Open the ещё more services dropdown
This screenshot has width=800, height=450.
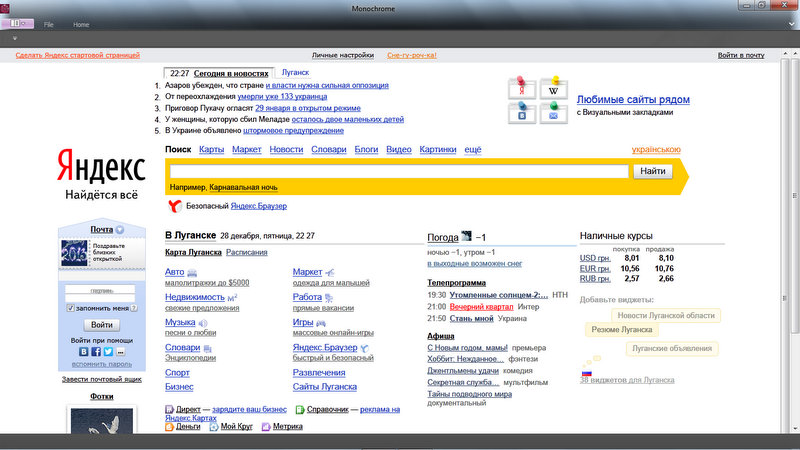pyautogui.click(x=472, y=149)
